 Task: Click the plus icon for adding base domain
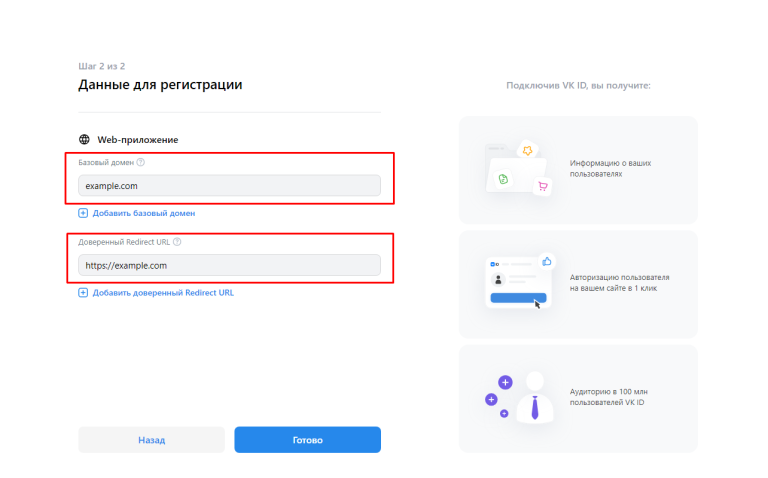pyautogui.click(x=83, y=213)
